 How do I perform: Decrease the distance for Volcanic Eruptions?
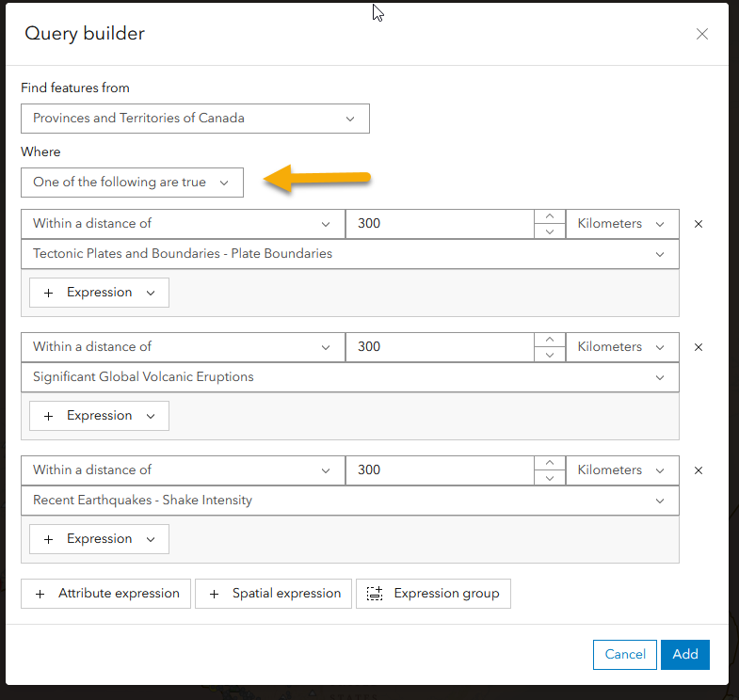coord(550,355)
